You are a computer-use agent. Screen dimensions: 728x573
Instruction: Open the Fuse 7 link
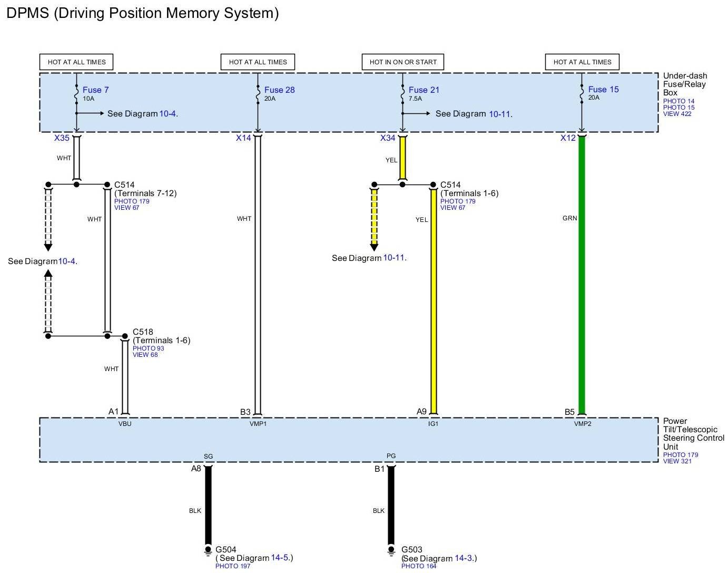tap(95, 90)
